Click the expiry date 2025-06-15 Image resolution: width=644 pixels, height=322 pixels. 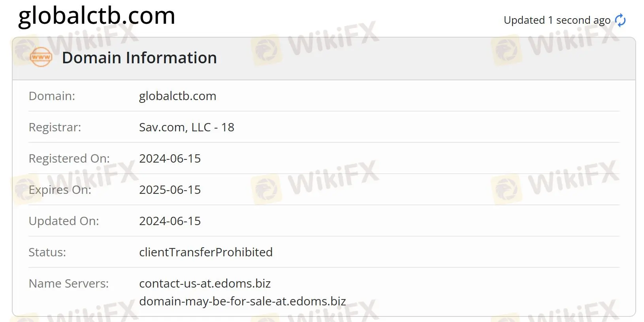tap(170, 190)
